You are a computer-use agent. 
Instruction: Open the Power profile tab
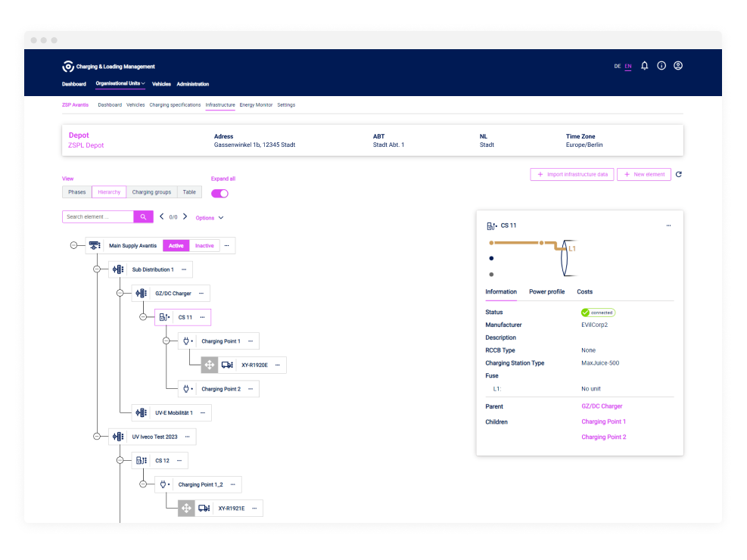(x=546, y=291)
